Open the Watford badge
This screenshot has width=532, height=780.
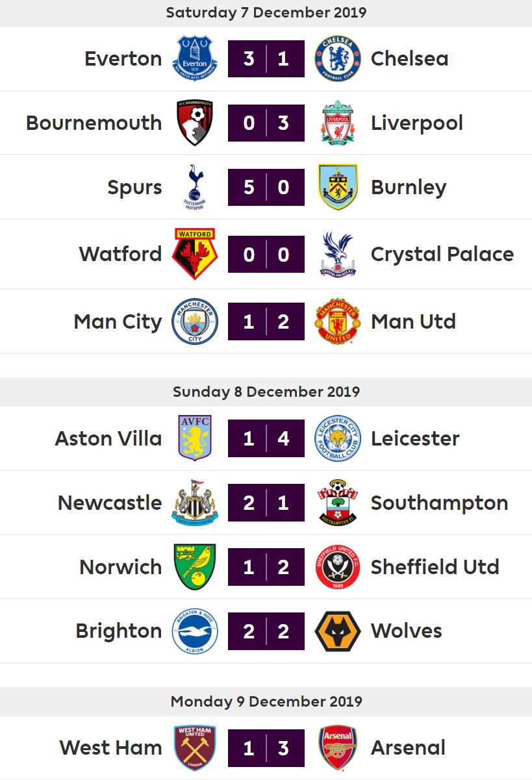tap(195, 254)
